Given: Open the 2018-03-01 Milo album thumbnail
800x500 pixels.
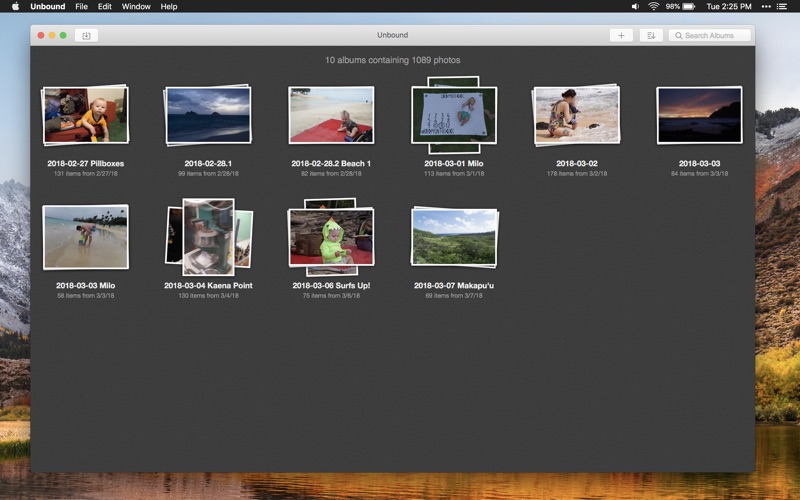Looking at the screenshot, I should click(x=454, y=115).
